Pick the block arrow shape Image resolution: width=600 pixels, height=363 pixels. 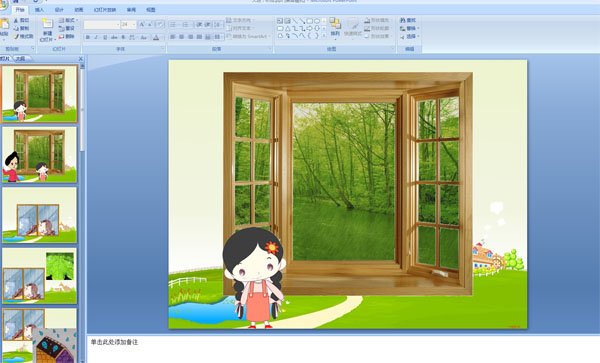pos(310,28)
